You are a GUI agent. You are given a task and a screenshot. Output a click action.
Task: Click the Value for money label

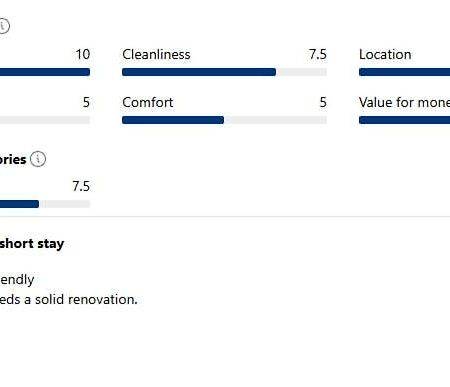(x=405, y=102)
